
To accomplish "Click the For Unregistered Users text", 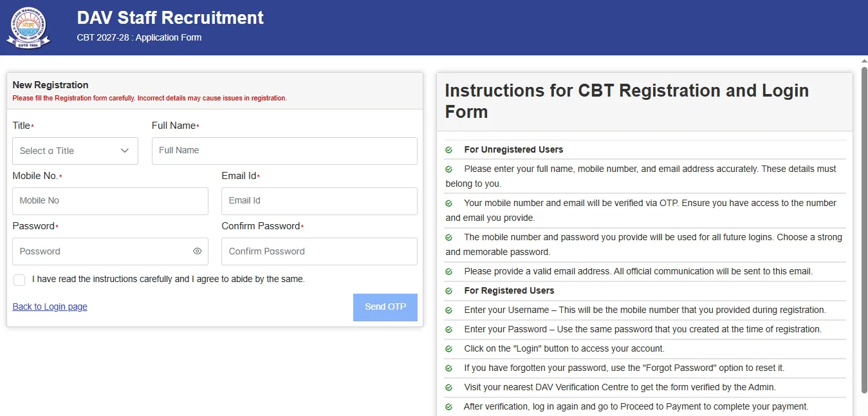I will point(513,149).
